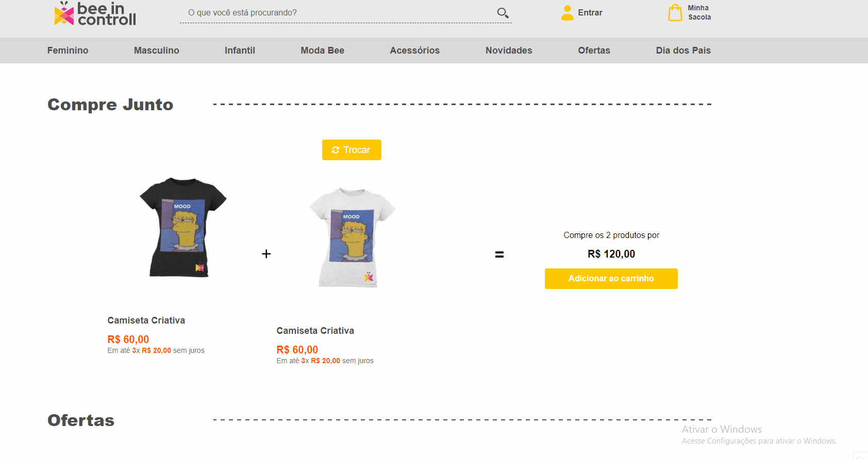Select the Novidades menu item
Image resolution: width=868 pixels, height=459 pixels.
click(509, 50)
